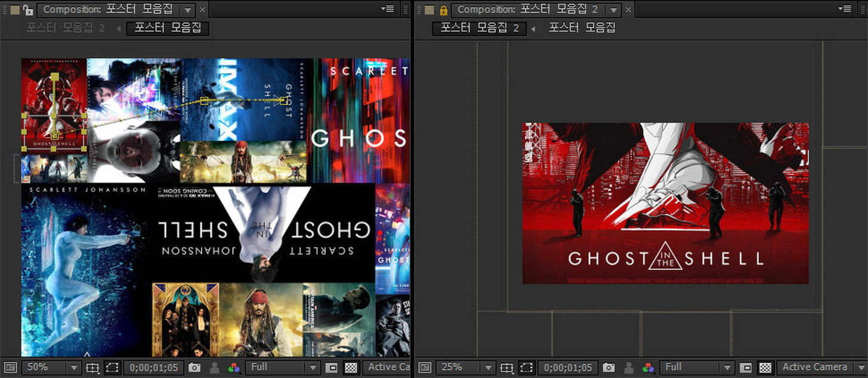Toggle Region of Interest in right panel
Screen dimensions: 868x378
[x=746, y=368]
